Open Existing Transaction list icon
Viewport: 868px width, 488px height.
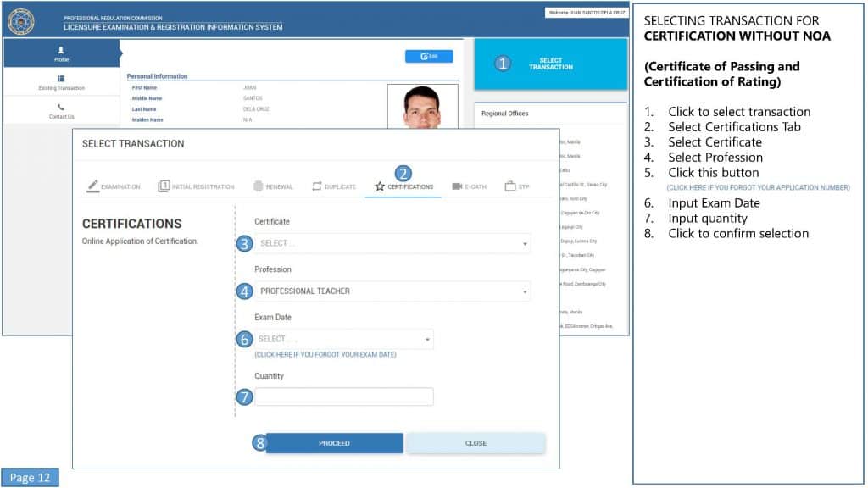(61, 79)
